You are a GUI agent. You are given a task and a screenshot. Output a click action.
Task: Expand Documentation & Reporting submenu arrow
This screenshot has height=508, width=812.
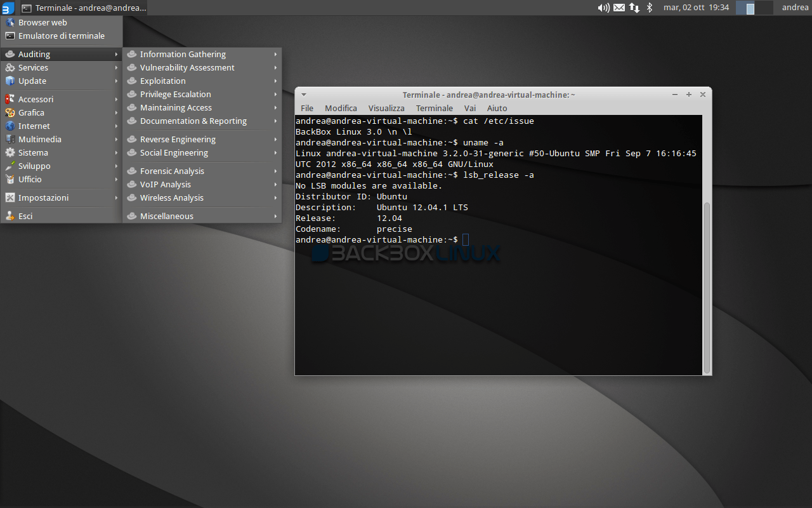click(x=275, y=121)
